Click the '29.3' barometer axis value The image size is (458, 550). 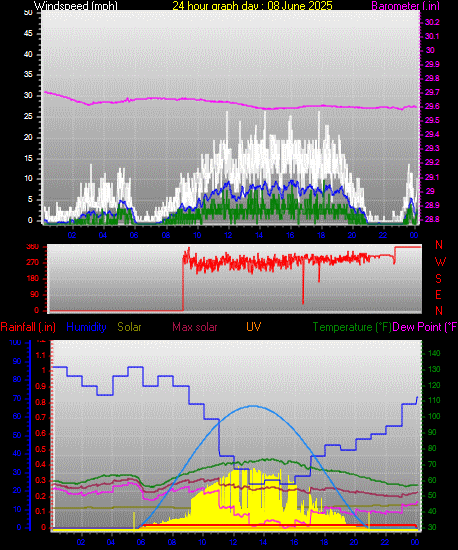(x=432, y=149)
